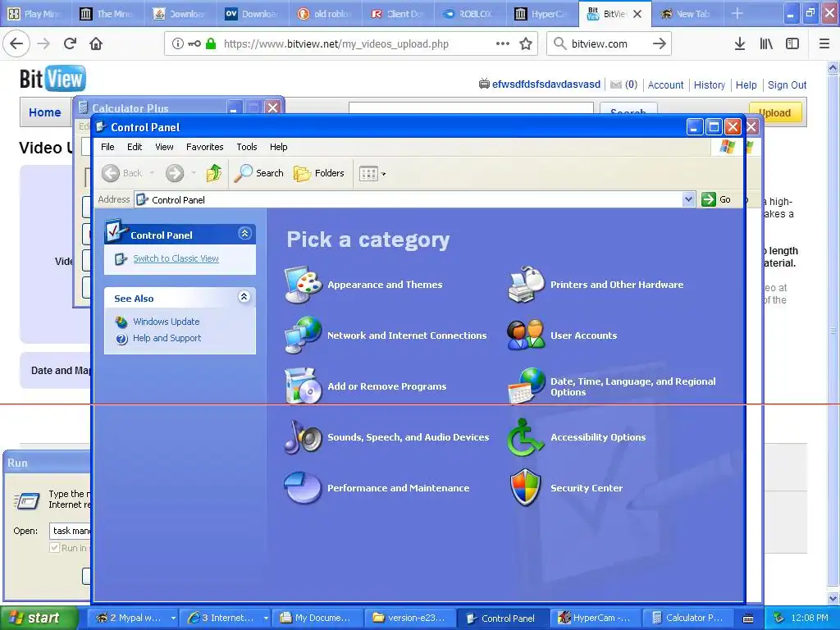
Task: Open browser hamburger menu
Action: click(x=824, y=43)
